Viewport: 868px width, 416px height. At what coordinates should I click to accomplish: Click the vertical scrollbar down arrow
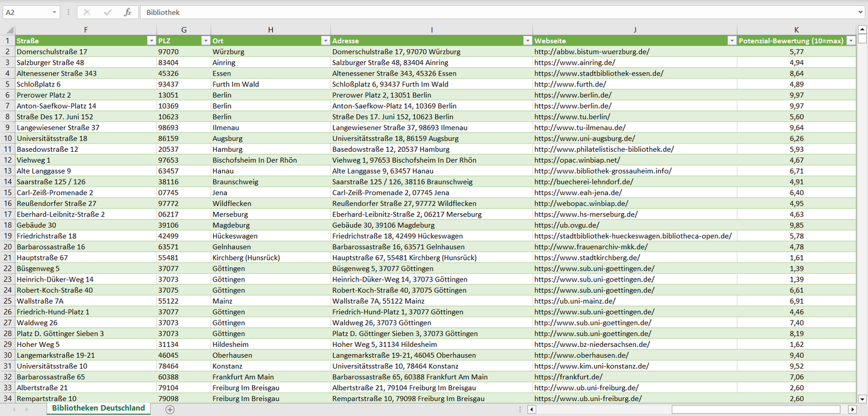coord(862,398)
